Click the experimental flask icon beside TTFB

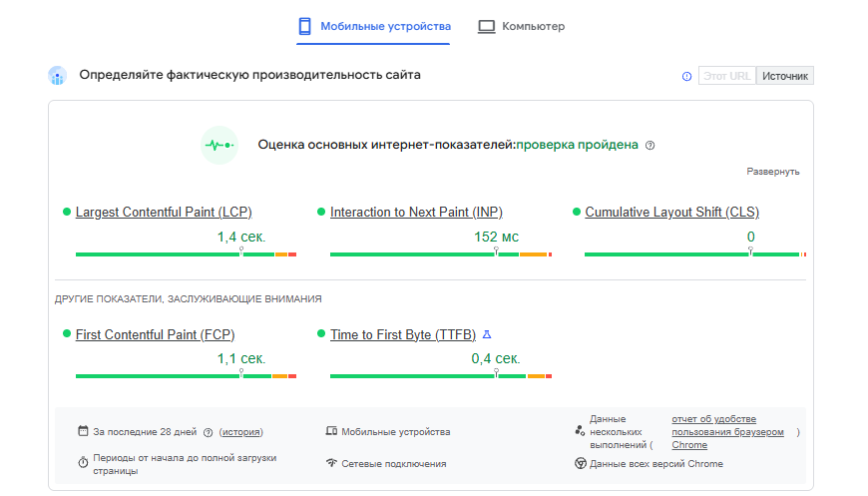(487, 334)
